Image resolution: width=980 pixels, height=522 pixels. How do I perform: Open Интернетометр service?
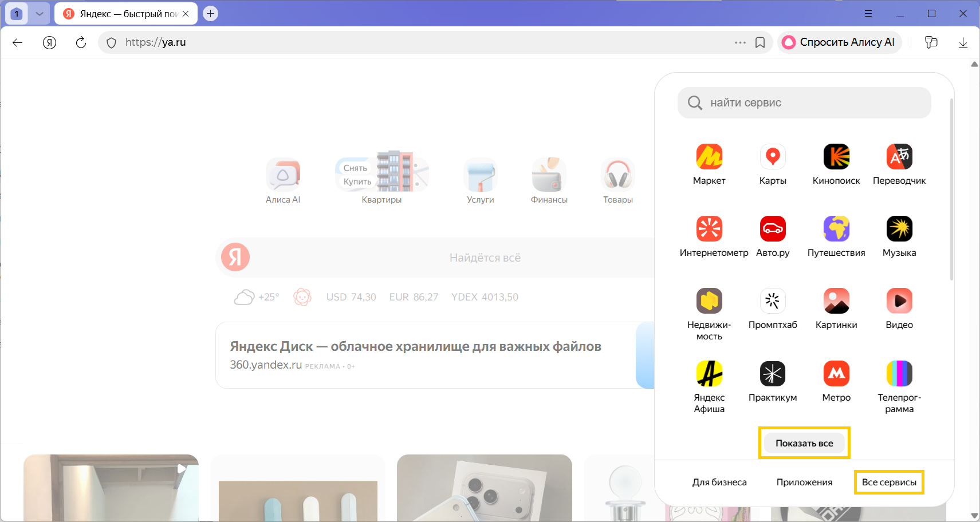[714, 236]
